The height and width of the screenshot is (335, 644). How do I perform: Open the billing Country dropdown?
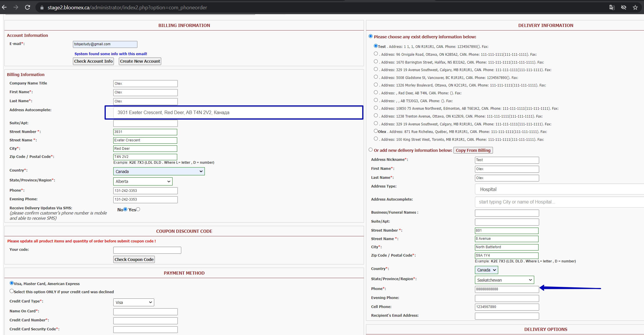click(x=159, y=171)
